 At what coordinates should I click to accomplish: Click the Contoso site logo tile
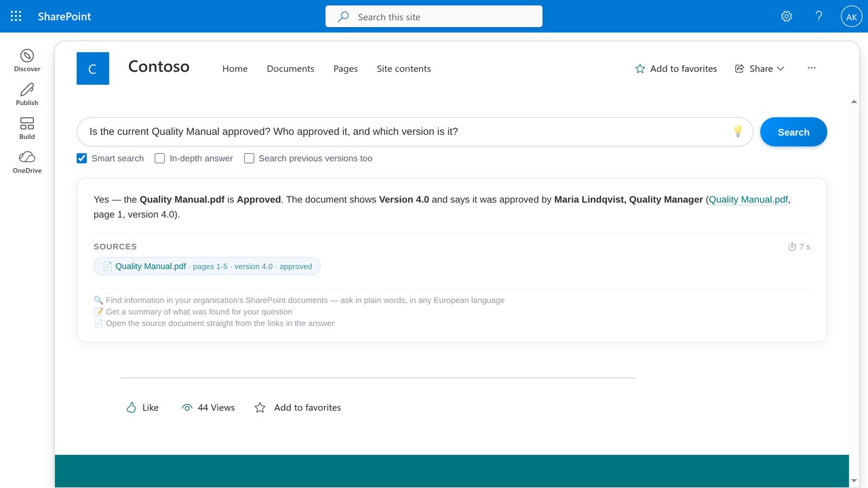coord(93,68)
